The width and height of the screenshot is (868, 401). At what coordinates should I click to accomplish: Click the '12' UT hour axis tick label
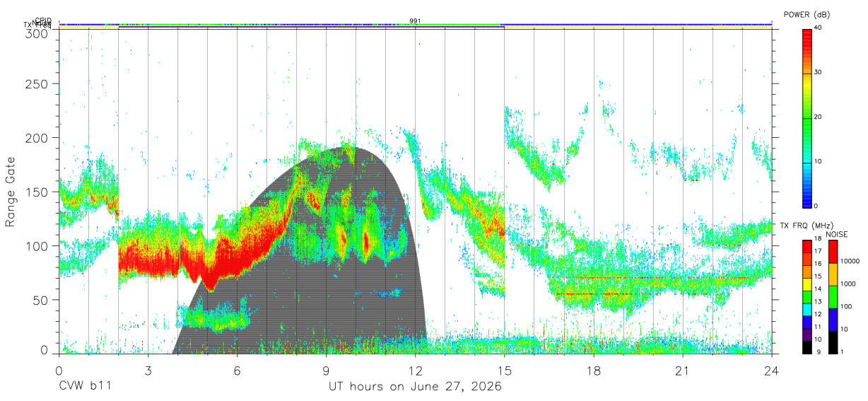point(416,371)
